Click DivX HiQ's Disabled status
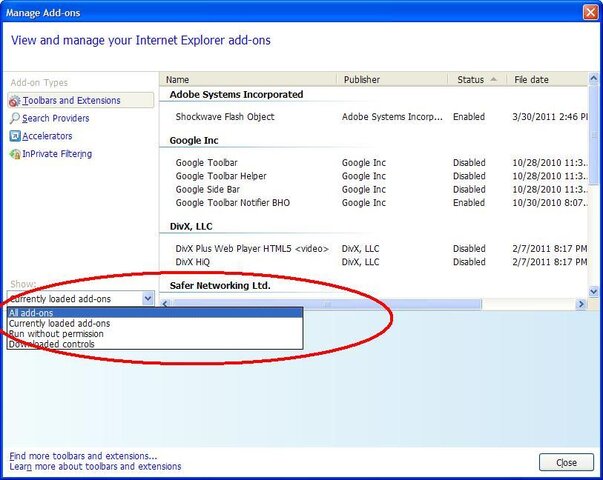The image size is (603, 480). pos(469,262)
